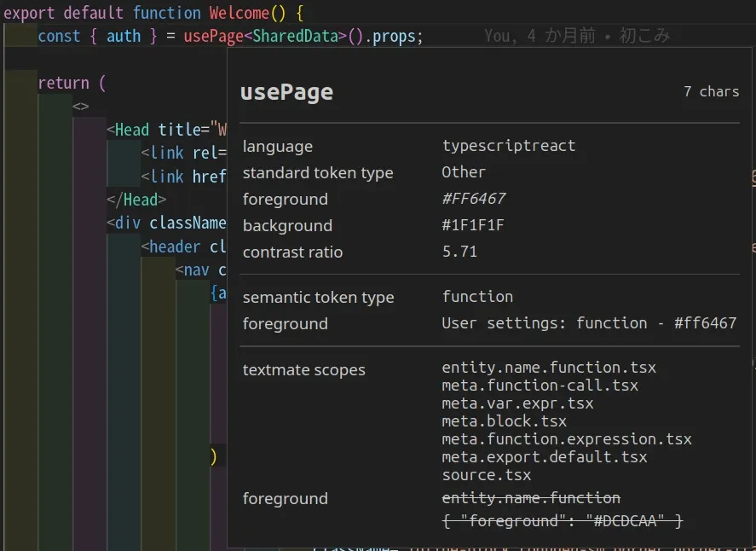Click the meta.export.default.tsx scope entry

544,457
